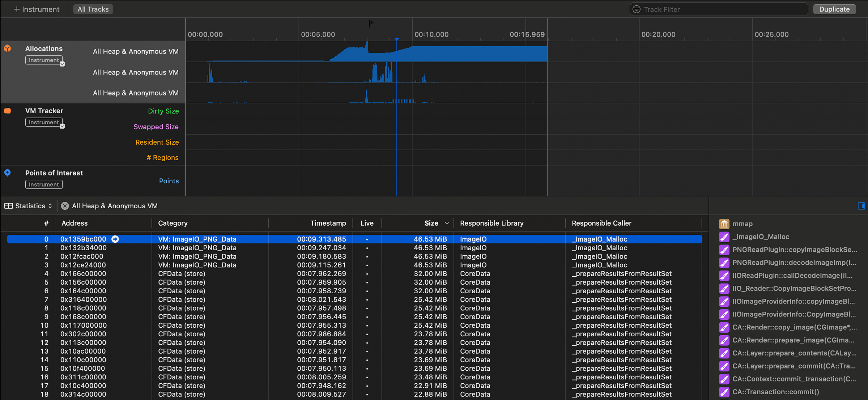Image resolution: width=868 pixels, height=400 pixels.
Task: Click the Points of Interest pin icon
Action: 7,173
